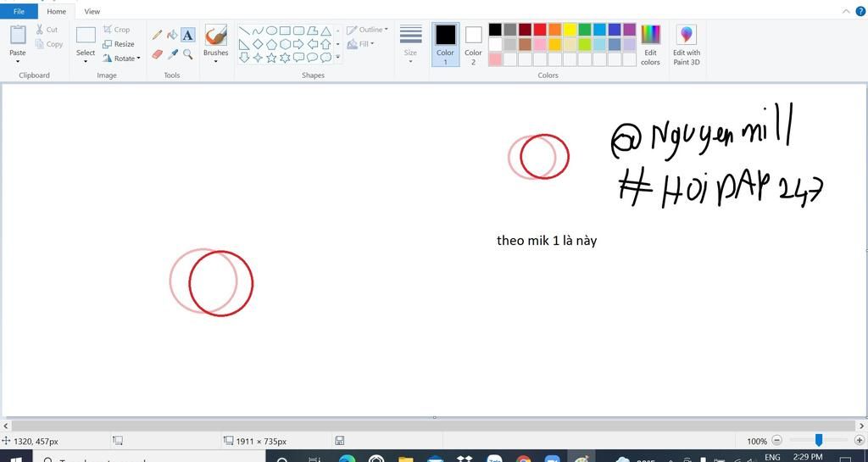Open the Select options dropdown arrow
Image resolution: width=868 pixels, height=462 pixels.
tap(86, 61)
